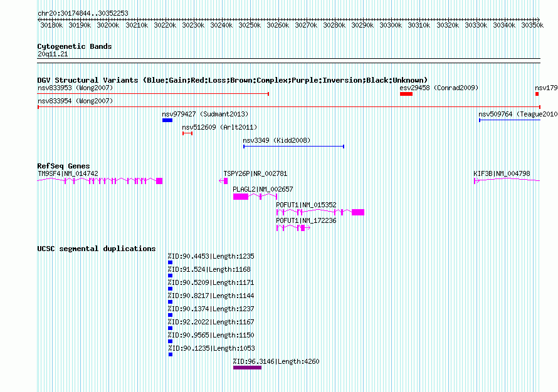Click the chr20:30174844..30352253 region label

[83, 13]
